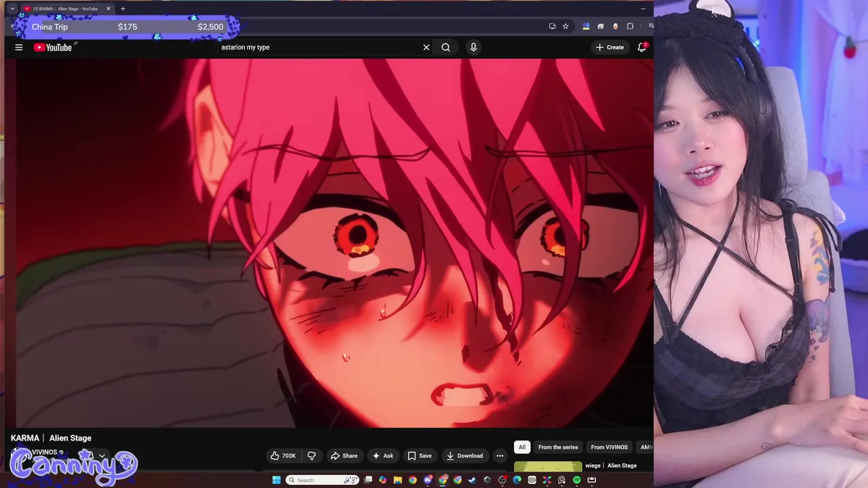This screenshot has height=488, width=868.
Task: Go to the YouTube home logo
Action: coord(53,47)
